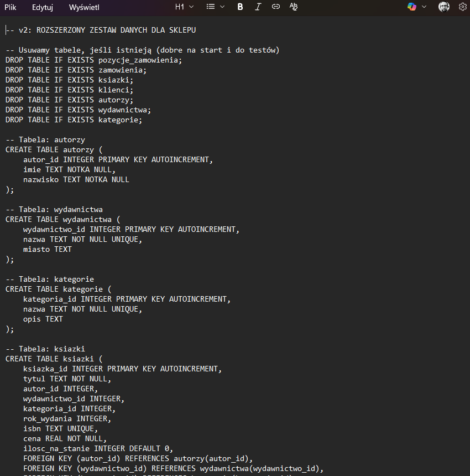Click the 'imie TEXT NOTKA NULL' line
This screenshot has width=470, height=476.
tap(67, 169)
